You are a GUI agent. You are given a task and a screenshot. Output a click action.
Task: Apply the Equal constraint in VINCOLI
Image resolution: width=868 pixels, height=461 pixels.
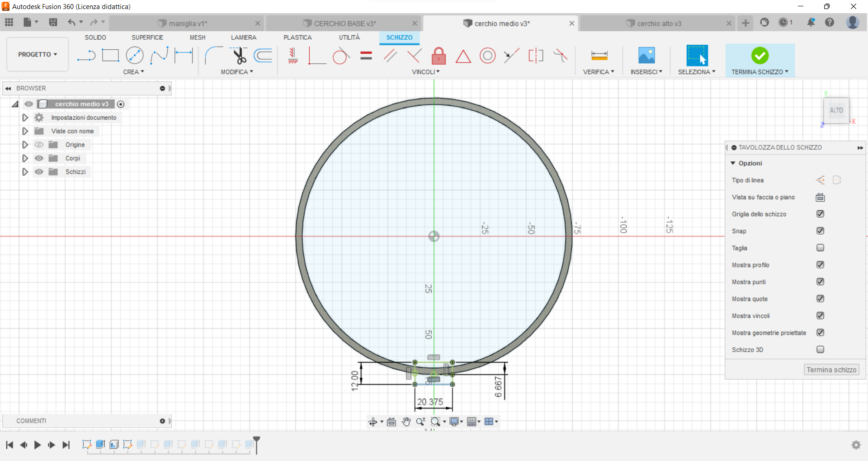tap(366, 55)
